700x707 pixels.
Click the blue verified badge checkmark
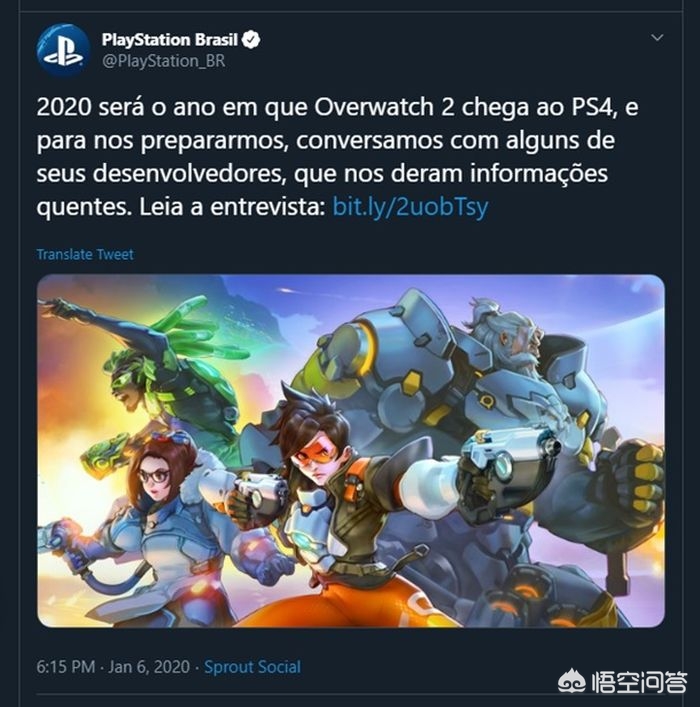tap(251, 40)
